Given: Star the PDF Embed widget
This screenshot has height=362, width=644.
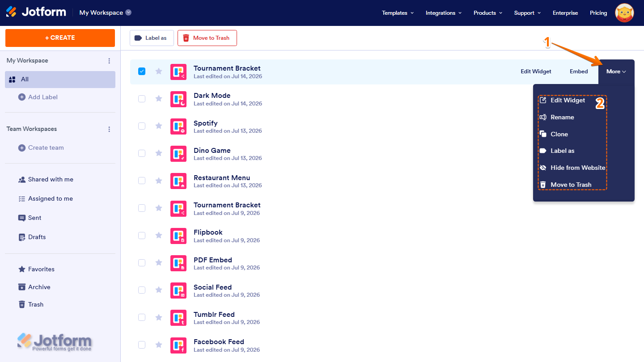Looking at the screenshot, I should [158, 263].
